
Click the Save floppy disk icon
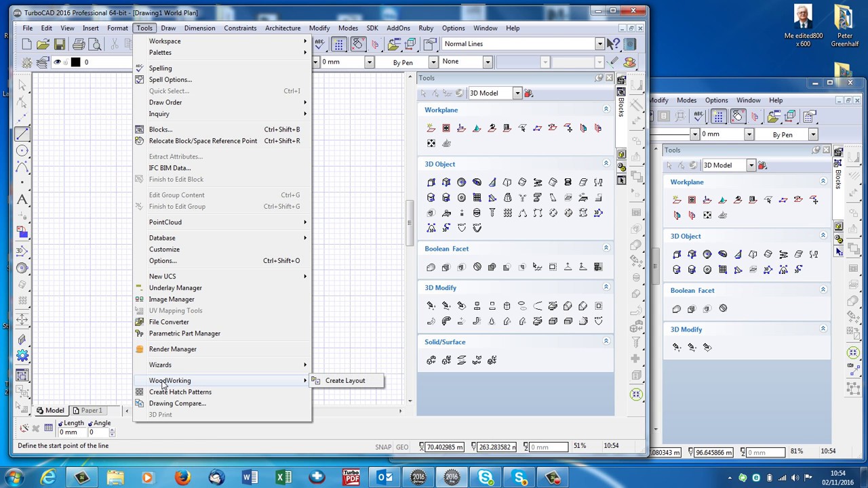click(x=60, y=44)
